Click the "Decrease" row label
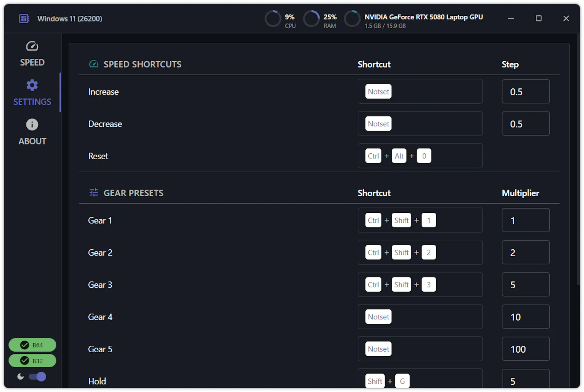 (105, 124)
